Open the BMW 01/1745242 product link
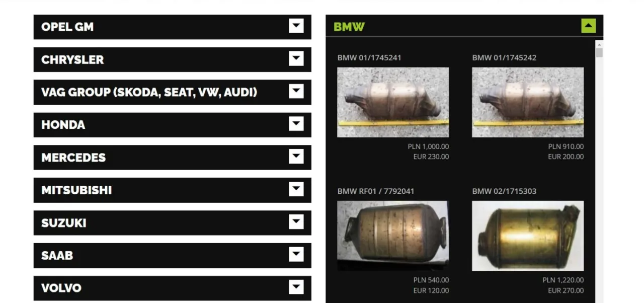This screenshot has width=644, height=303. tap(504, 58)
